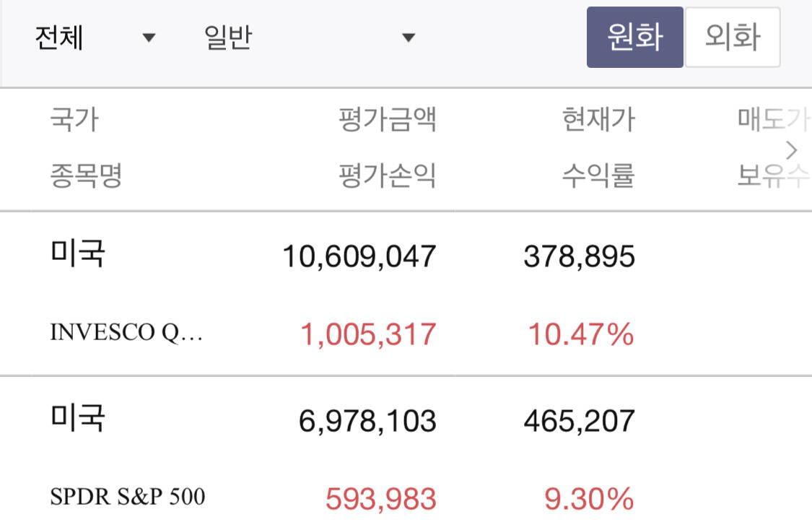This screenshot has height=530, width=812.
Task: Click the 9.30% return rate
Action: (x=589, y=498)
